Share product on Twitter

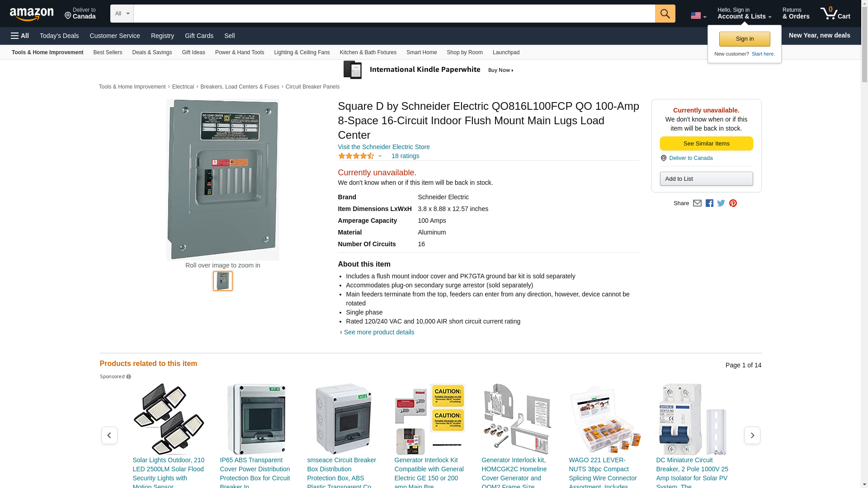click(721, 203)
